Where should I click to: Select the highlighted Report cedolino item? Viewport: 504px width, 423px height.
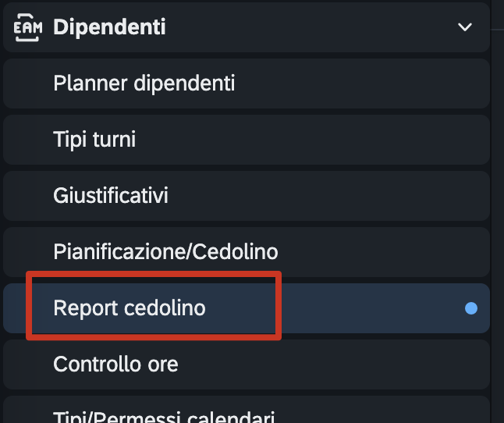tap(130, 307)
